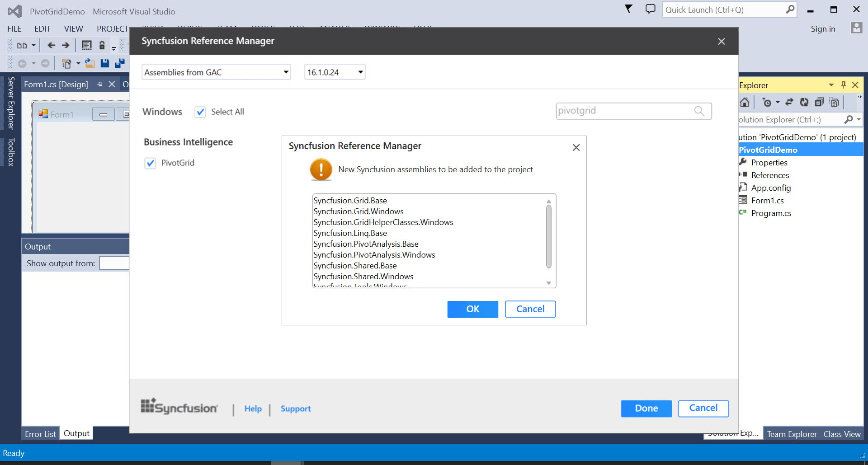Click the document outline toolbar icon
Viewport: 868px width, 465px height.
(x=86, y=45)
